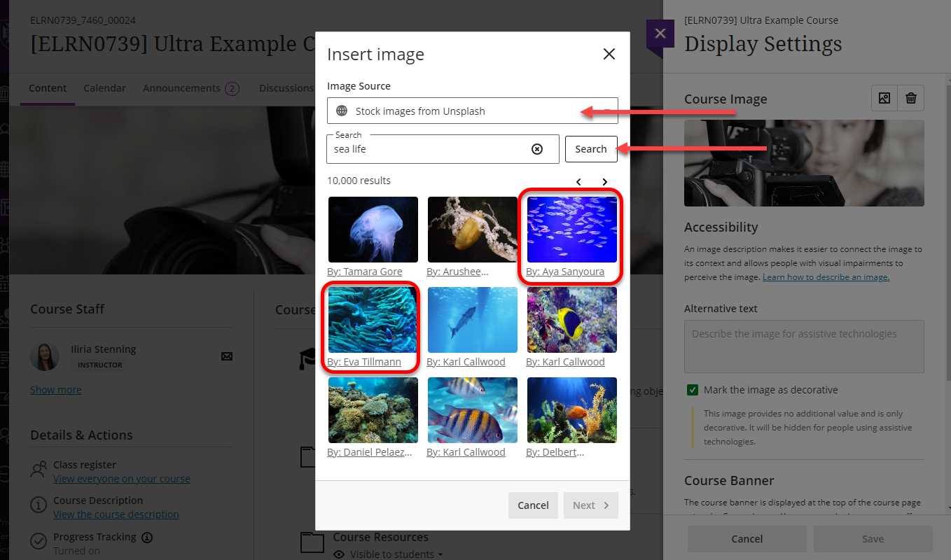Viewport: 951px width, 560px height.
Task: Open the Image Source dropdown
Action: (473, 111)
